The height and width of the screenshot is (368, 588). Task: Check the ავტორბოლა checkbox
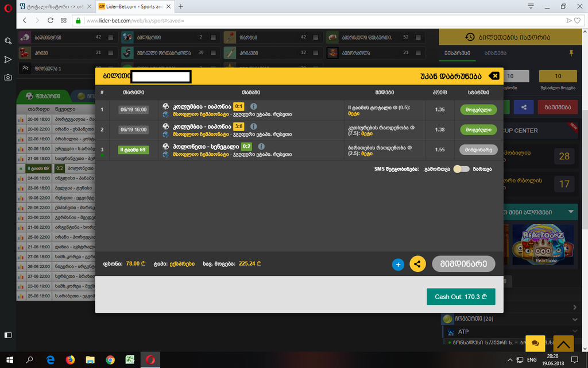(x=418, y=53)
